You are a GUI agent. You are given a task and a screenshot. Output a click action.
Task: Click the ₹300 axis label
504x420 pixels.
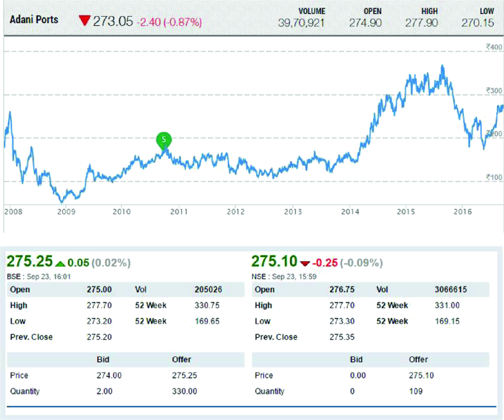click(x=494, y=91)
